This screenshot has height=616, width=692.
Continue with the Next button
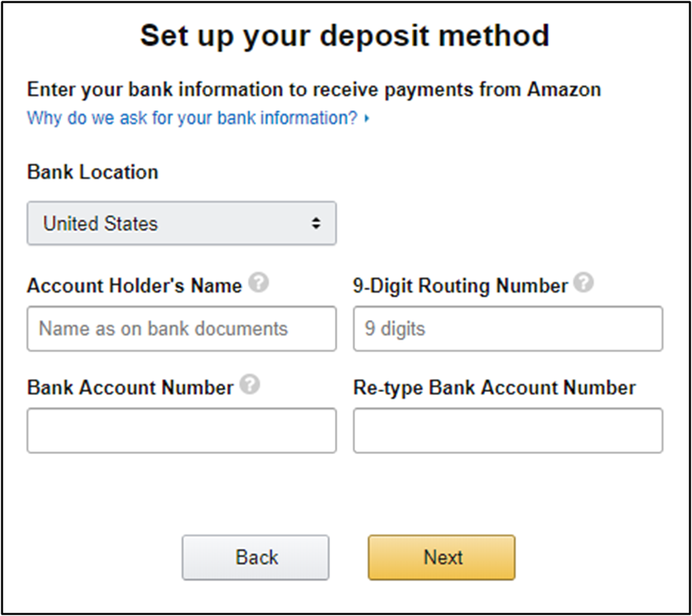pos(442,557)
